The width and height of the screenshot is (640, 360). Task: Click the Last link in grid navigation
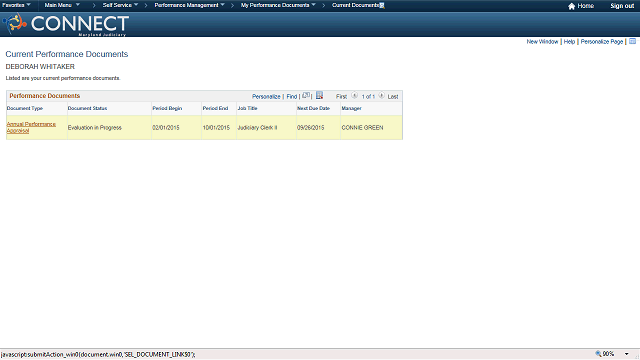click(x=393, y=97)
